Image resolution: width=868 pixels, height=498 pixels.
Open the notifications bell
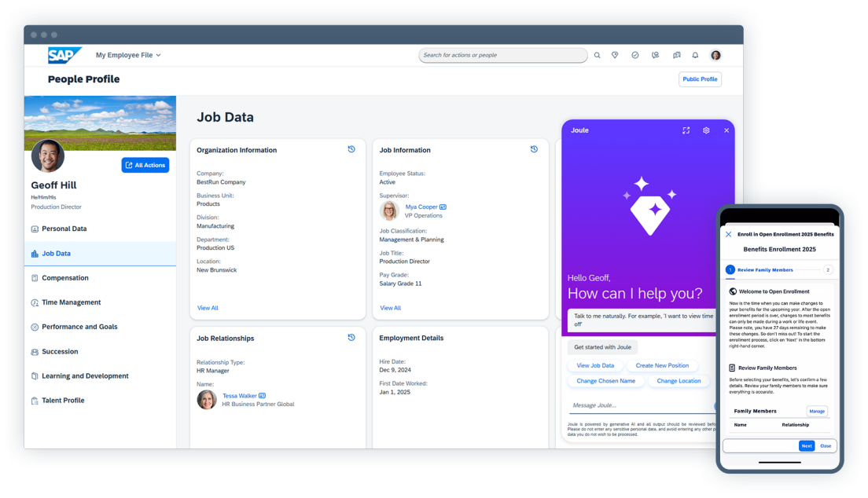(695, 55)
